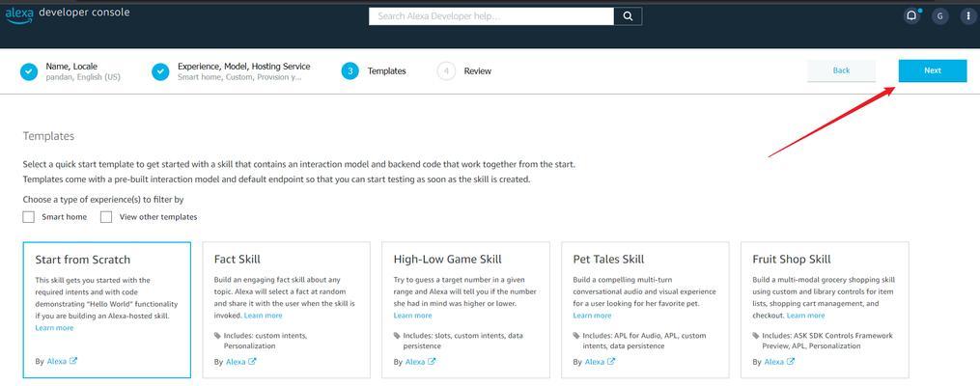Open Learn more on Pet Tales Skill
The width and height of the screenshot is (980, 386).
(592, 316)
